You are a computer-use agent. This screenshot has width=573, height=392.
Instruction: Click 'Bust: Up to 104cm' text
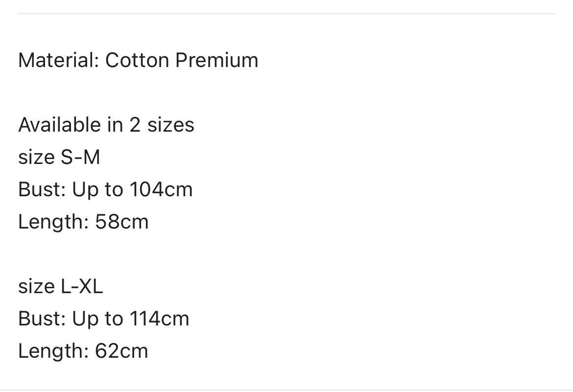click(105, 189)
